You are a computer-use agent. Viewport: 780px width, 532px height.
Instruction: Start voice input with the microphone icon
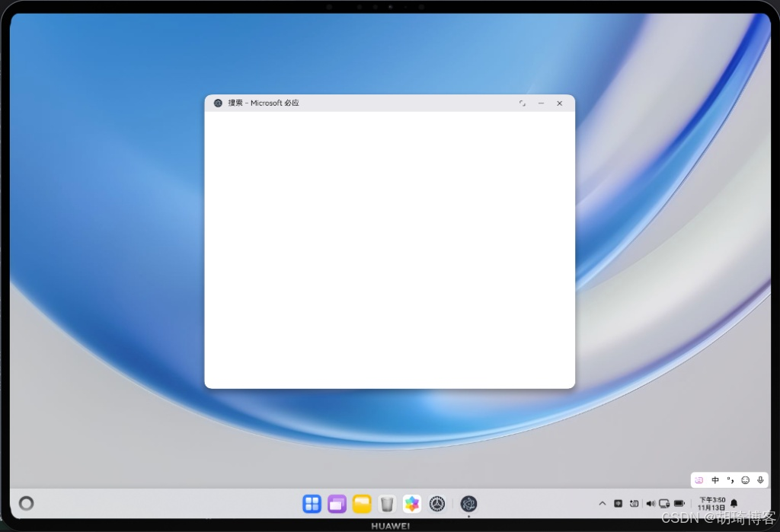click(x=760, y=480)
